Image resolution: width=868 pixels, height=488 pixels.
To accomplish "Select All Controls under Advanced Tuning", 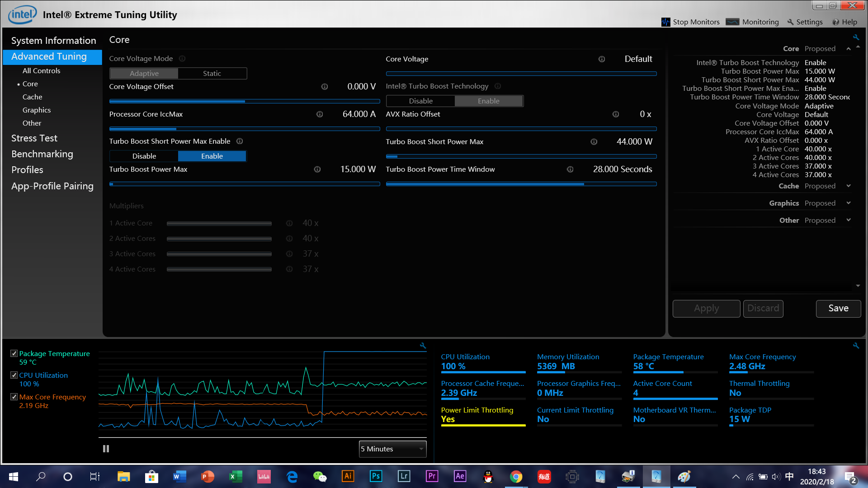I will tap(41, 71).
